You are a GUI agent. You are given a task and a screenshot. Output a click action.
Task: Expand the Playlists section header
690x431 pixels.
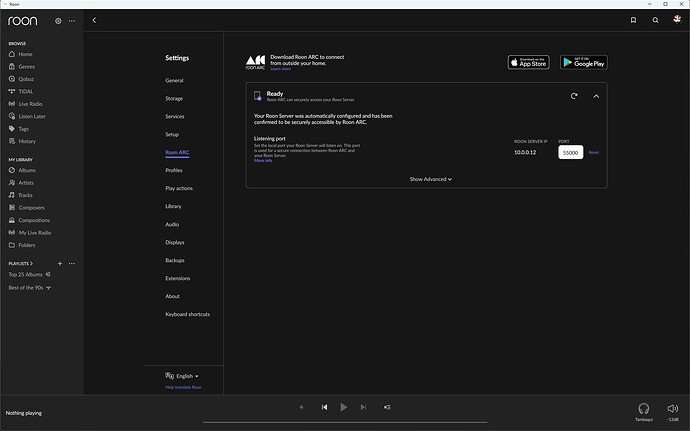click(x=20, y=263)
